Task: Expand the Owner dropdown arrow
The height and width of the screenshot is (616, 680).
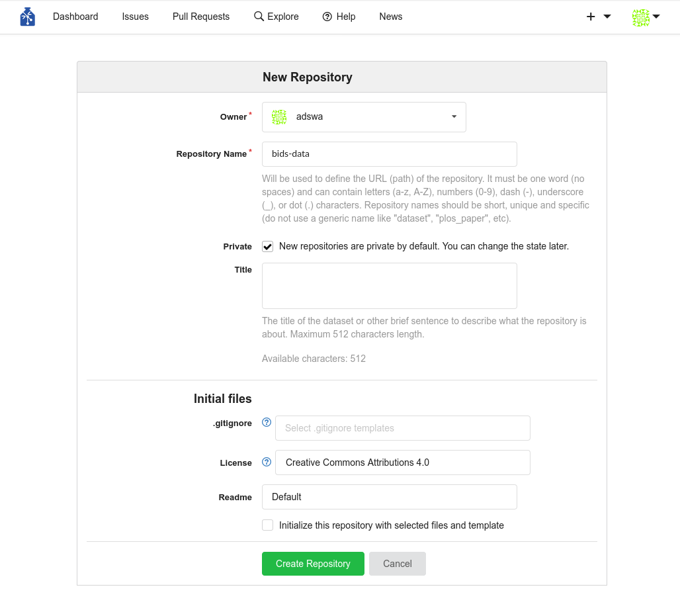Action: click(x=454, y=117)
